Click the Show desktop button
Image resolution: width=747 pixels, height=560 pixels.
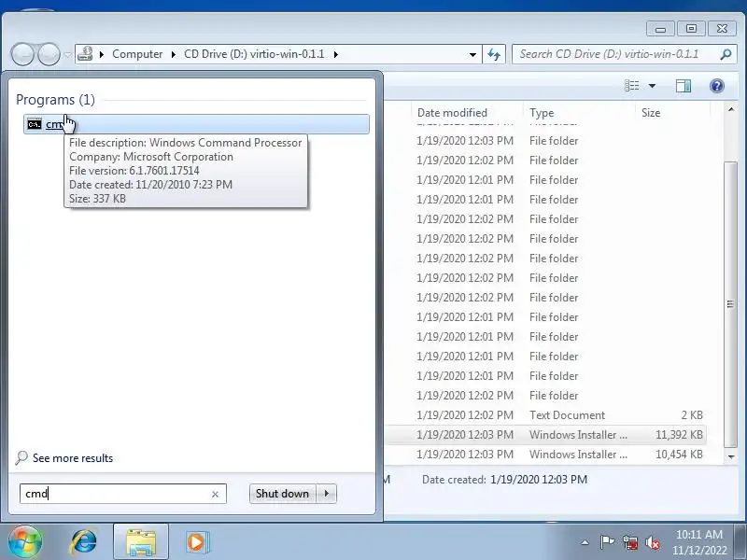tap(741, 542)
